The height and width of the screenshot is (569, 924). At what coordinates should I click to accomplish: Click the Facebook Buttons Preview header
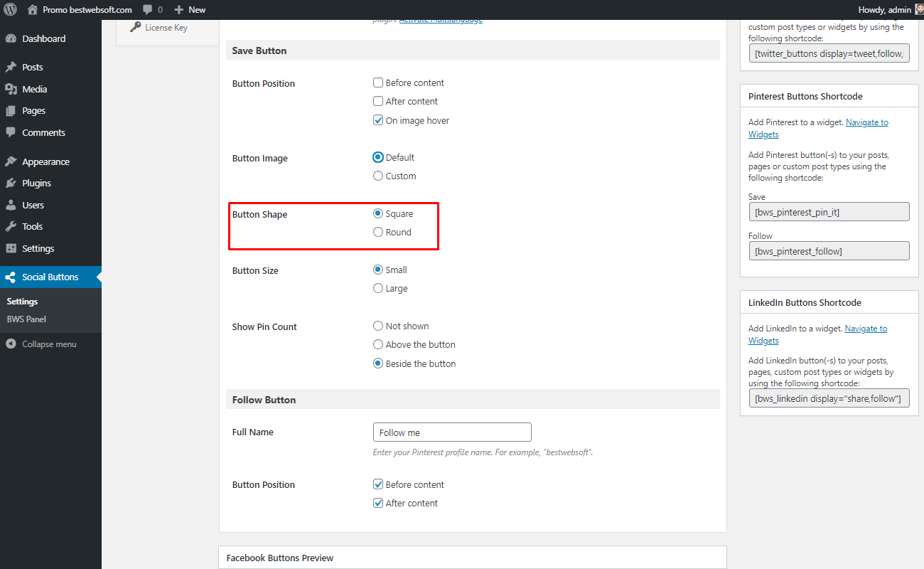[473, 558]
